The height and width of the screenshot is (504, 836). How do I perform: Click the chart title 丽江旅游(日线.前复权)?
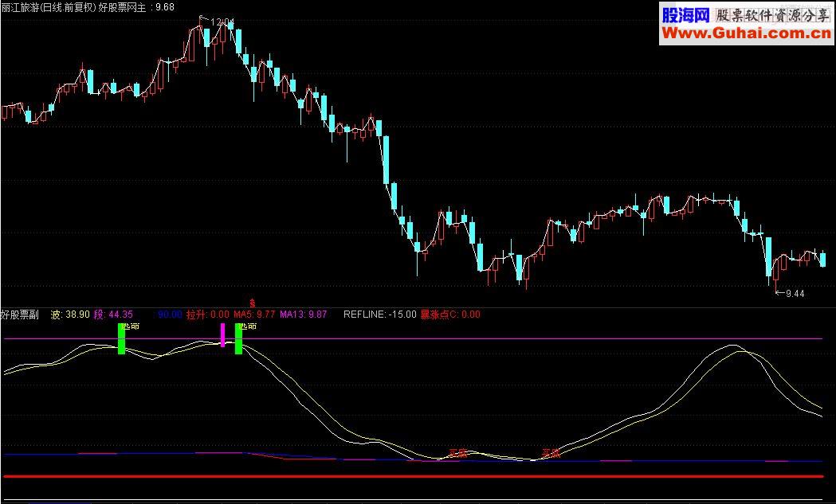49,7
